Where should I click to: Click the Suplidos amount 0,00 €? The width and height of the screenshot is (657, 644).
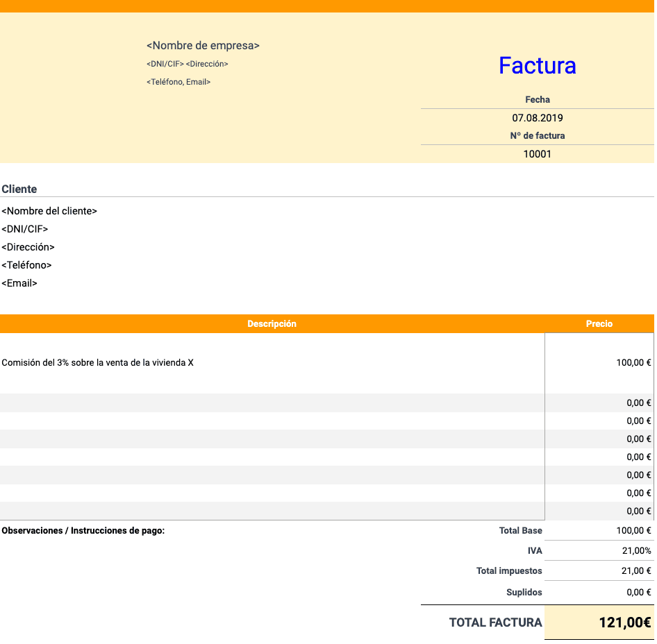(x=639, y=592)
